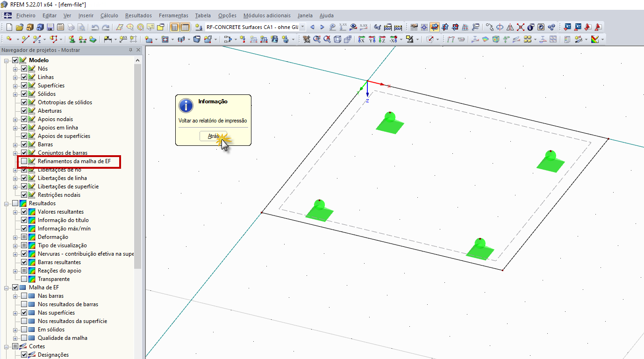The image size is (644, 359).
Task: Select Apoios em linha tree item
Action: pos(58,128)
